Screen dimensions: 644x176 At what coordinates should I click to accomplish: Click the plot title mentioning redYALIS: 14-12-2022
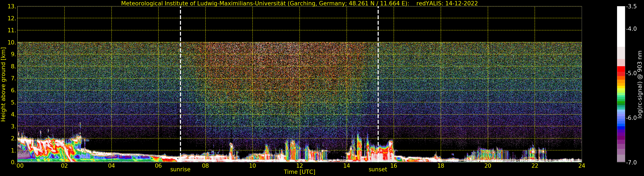[299, 3]
